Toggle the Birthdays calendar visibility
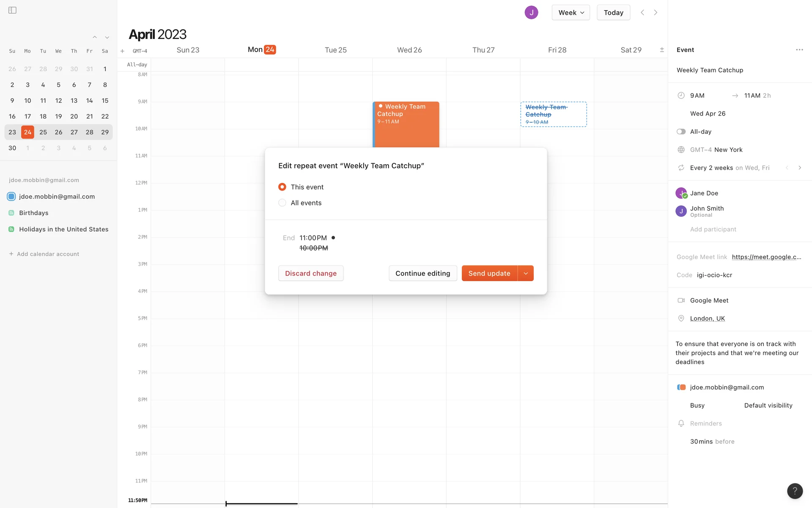 point(11,213)
